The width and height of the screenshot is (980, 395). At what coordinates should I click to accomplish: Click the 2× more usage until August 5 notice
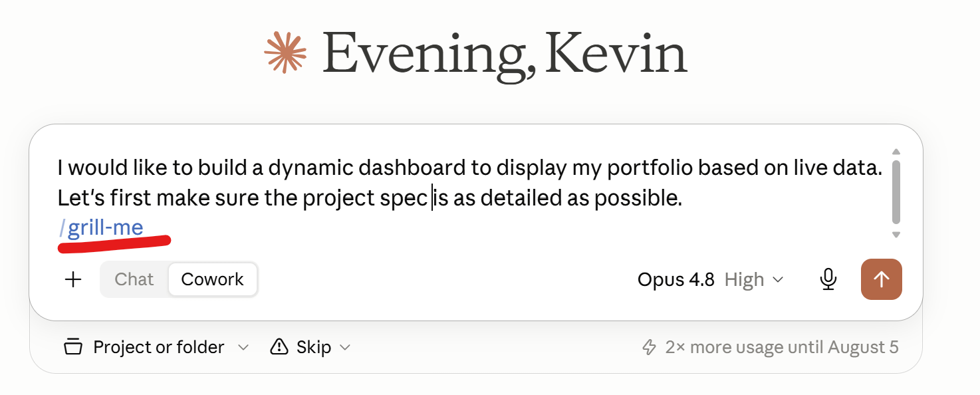[x=770, y=347]
